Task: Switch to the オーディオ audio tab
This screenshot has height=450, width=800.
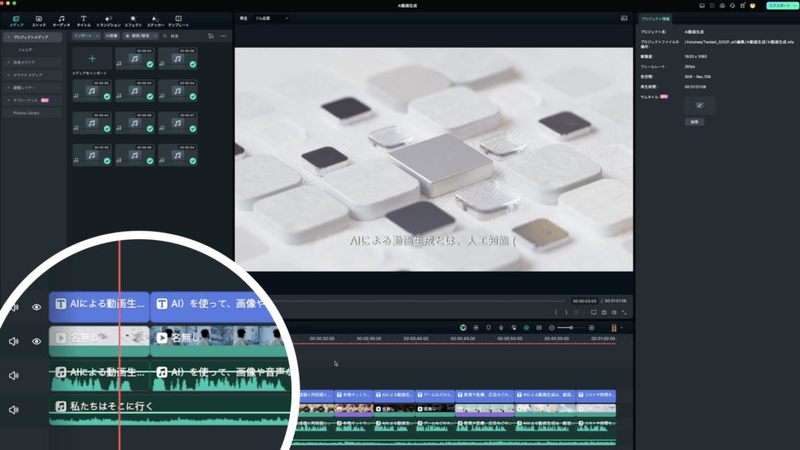Action: (61, 21)
